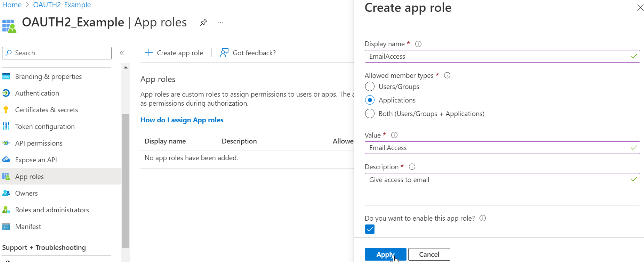The height and width of the screenshot is (262, 644).
Task: Click the Display name info icon
Action: point(418,44)
